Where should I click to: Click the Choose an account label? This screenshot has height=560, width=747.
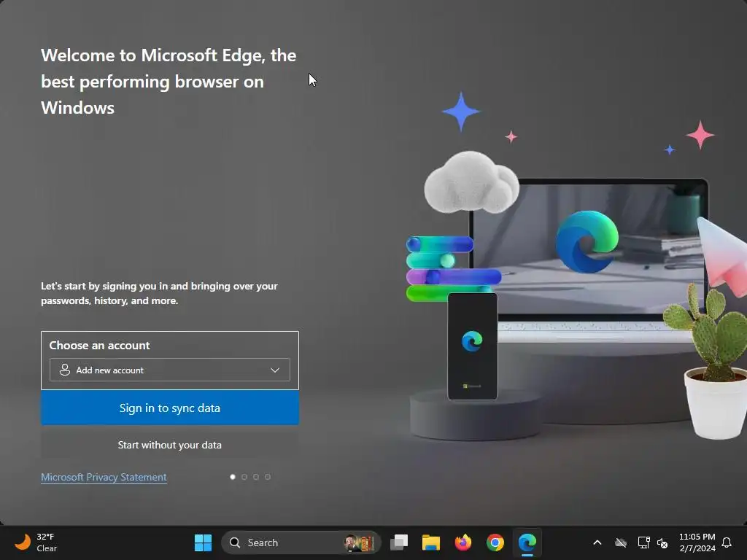[x=99, y=345]
